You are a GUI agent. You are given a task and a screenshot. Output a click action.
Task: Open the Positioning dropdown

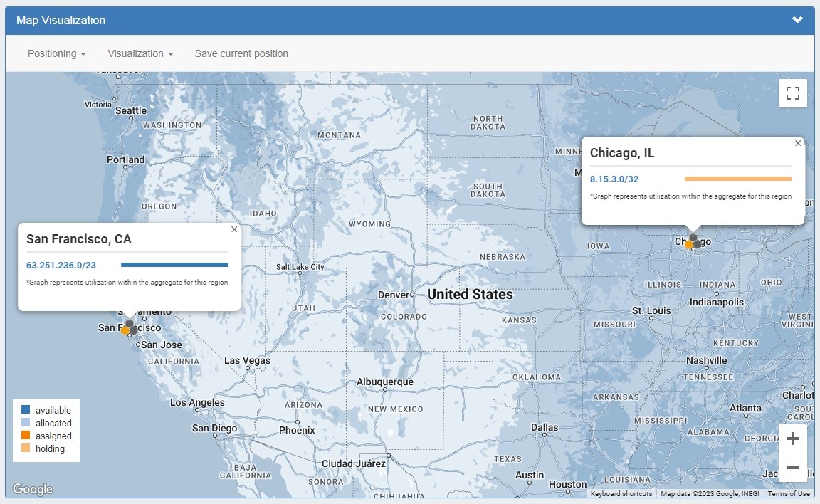(x=57, y=53)
